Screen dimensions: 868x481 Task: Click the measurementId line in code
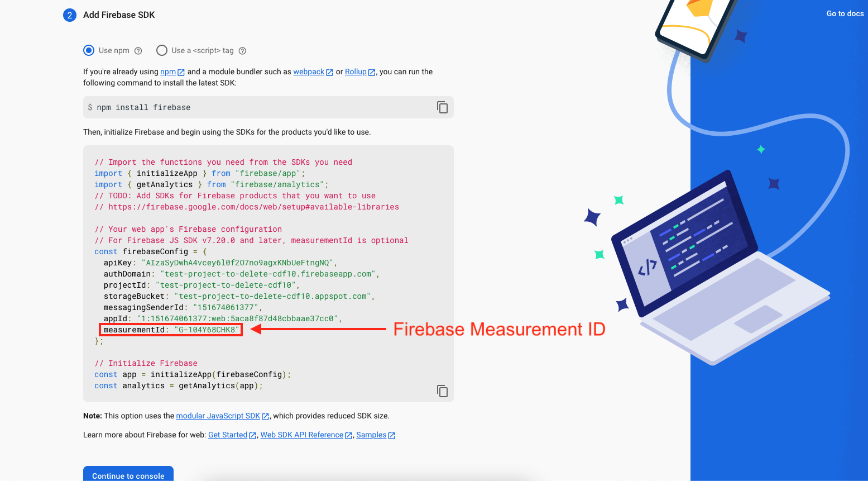(x=171, y=330)
